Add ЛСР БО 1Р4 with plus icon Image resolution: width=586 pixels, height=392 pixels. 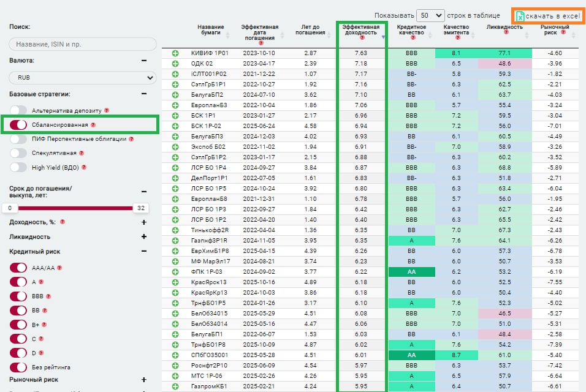pyautogui.click(x=175, y=168)
